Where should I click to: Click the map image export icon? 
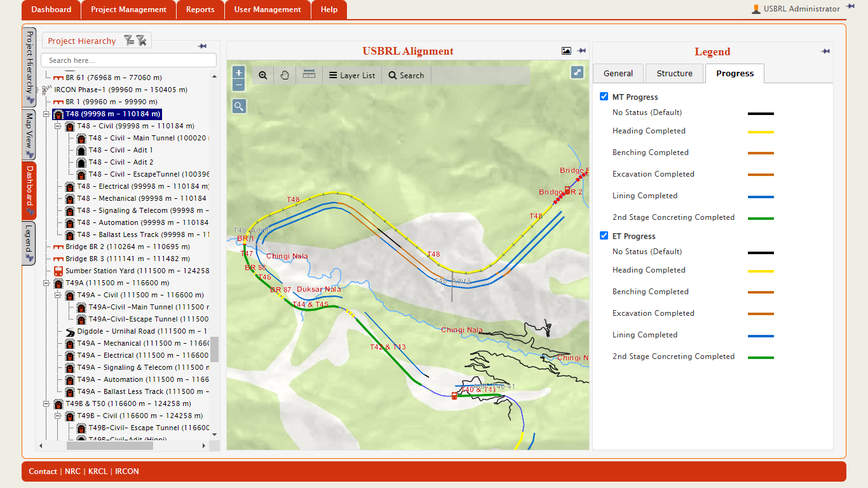(566, 51)
